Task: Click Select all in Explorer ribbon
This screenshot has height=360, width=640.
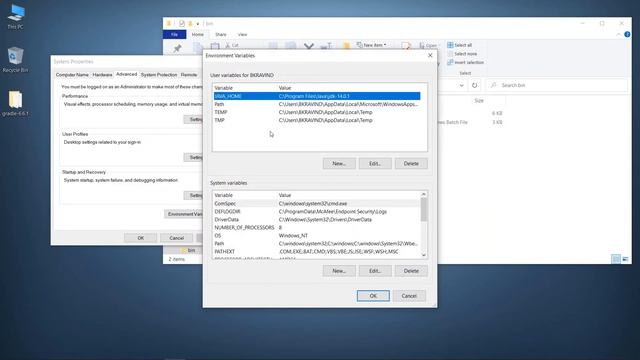Action: (460, 45)
